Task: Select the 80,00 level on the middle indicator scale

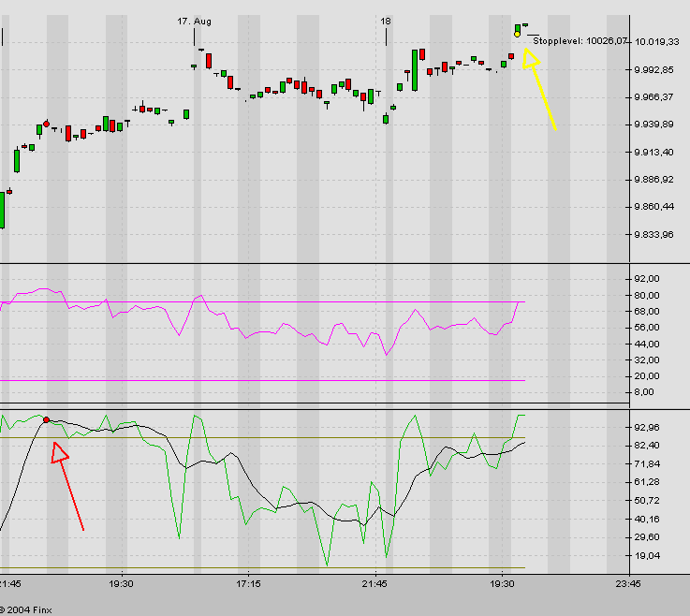Action: point(647,296)
